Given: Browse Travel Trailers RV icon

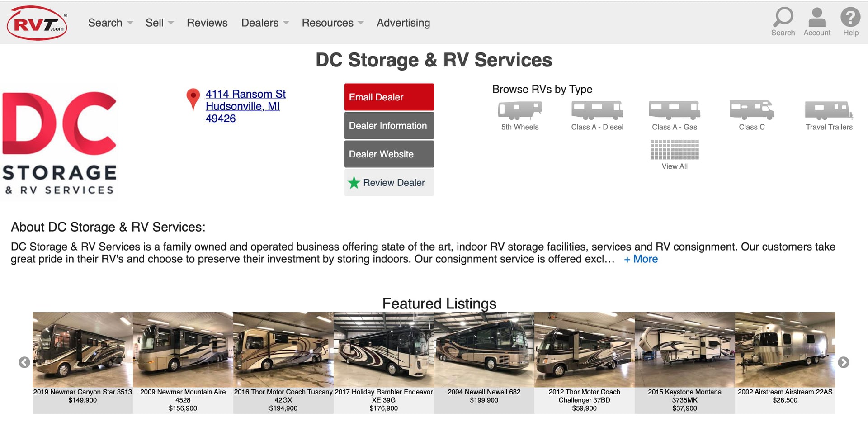Looking at the screenshot, I should 829,110.
